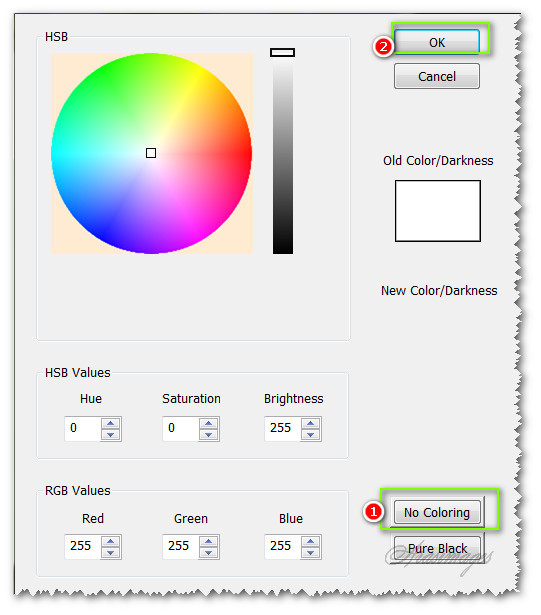The image size is (541, 615).
Task: Increase Red value with up arrow
Action: tap(111, 541)
